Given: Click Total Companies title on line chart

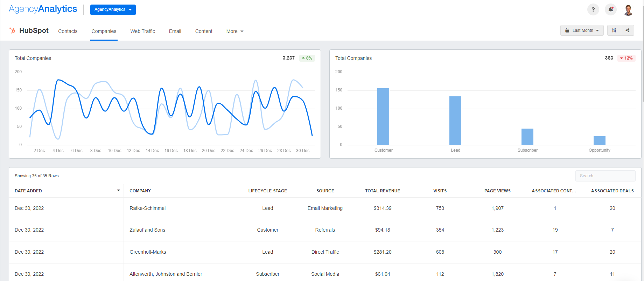Looking at the screenshot, I should click(33, 58).
